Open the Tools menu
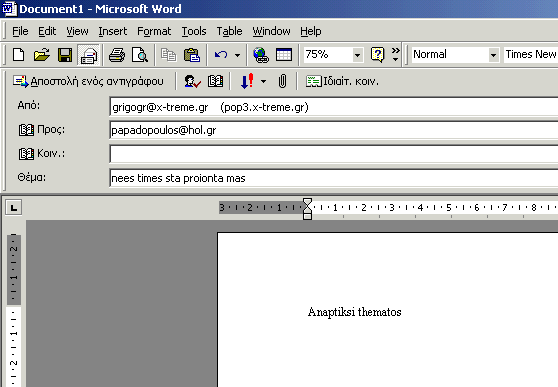 (194, 31)
